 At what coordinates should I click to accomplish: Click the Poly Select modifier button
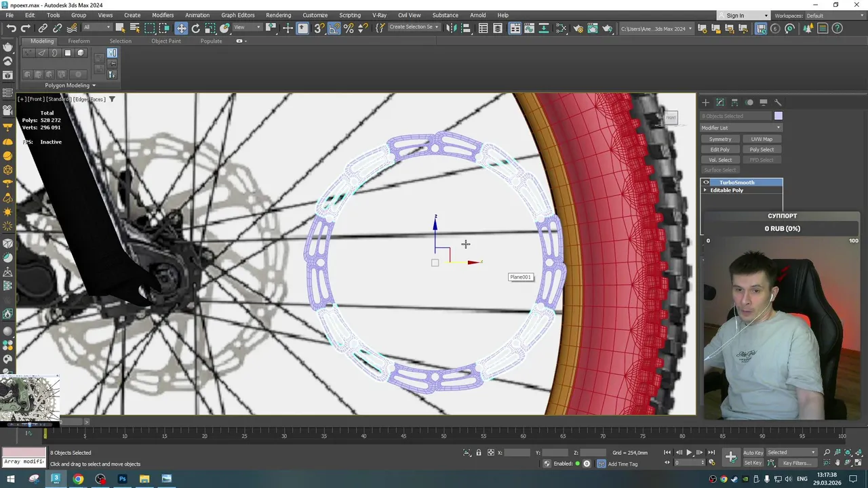point(762,149)
